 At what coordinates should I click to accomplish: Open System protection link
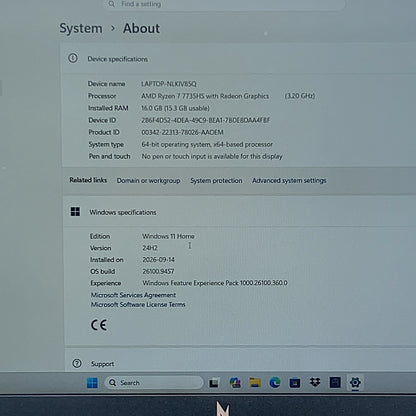tap(216, 180)
